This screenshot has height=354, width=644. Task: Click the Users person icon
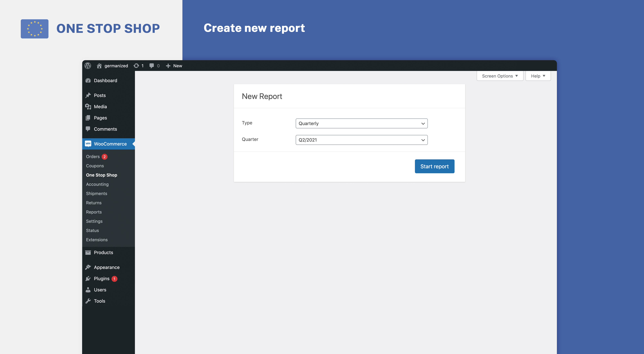pyautogui.click(x=88, y=290)
